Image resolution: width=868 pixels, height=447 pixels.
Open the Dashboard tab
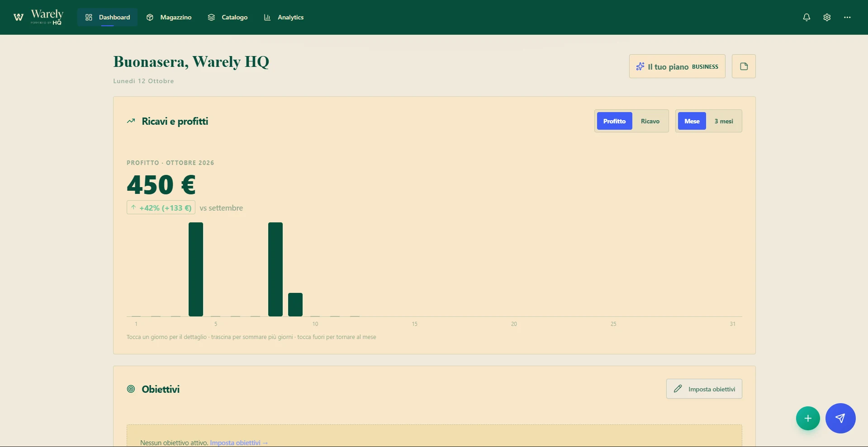108,17
